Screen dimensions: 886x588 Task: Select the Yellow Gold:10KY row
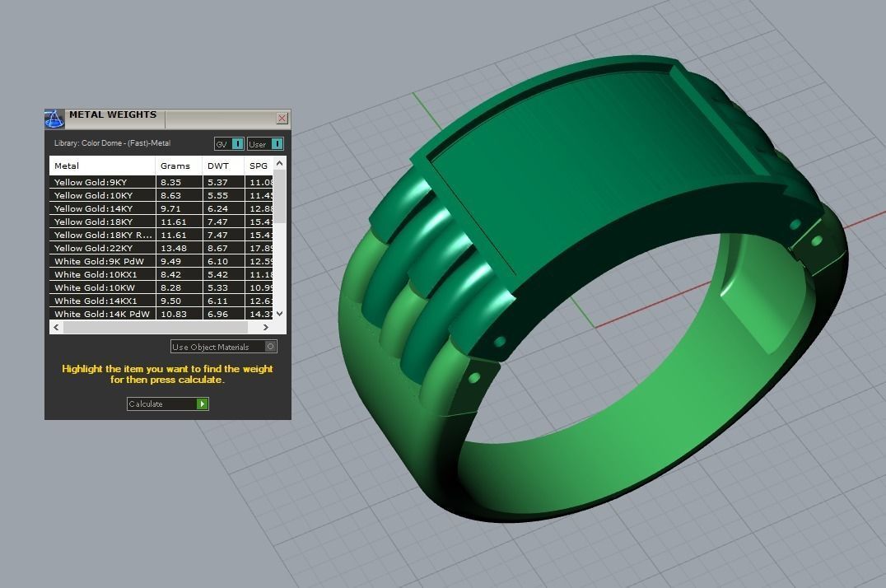(161, 195)
